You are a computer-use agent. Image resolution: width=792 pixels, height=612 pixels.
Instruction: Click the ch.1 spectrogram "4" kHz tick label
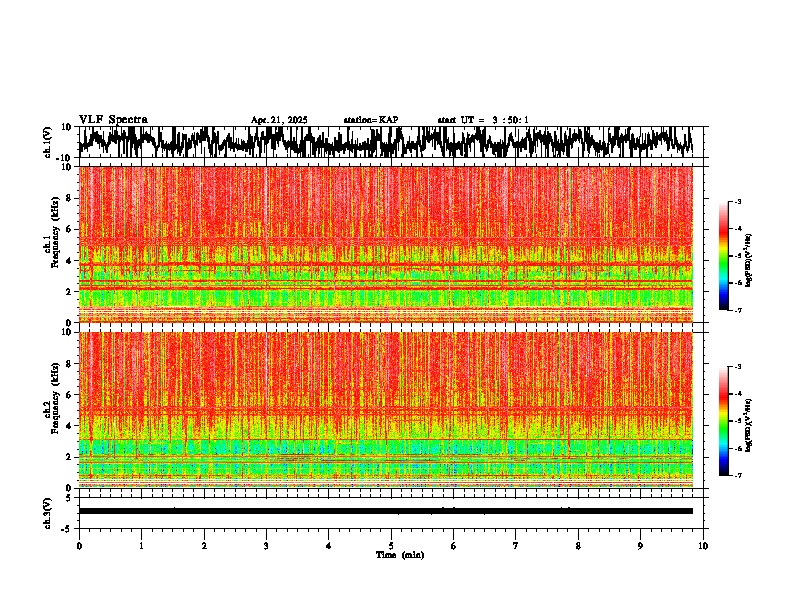coord(69,261)
